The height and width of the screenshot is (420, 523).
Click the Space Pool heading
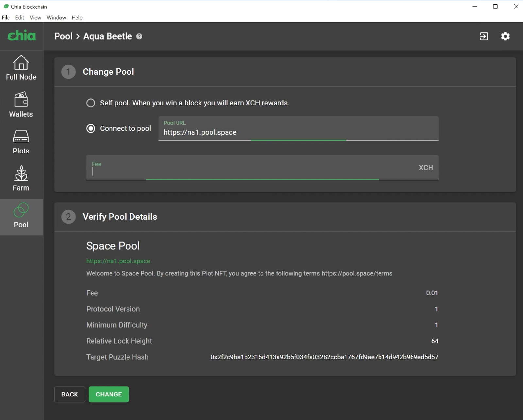click(x=113, y=246)
